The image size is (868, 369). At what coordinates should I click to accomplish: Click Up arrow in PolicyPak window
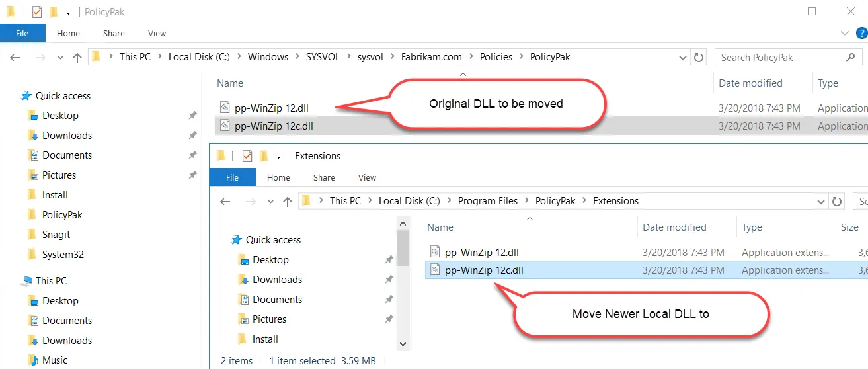point(77,58)
